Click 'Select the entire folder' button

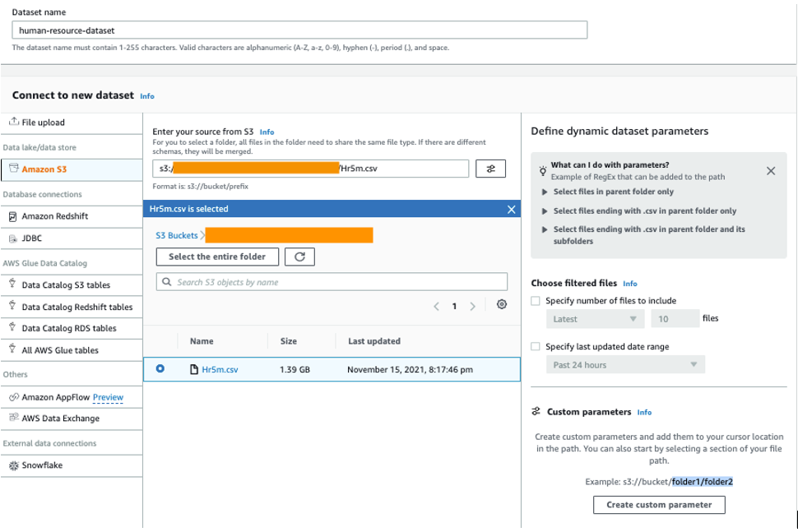217,257
